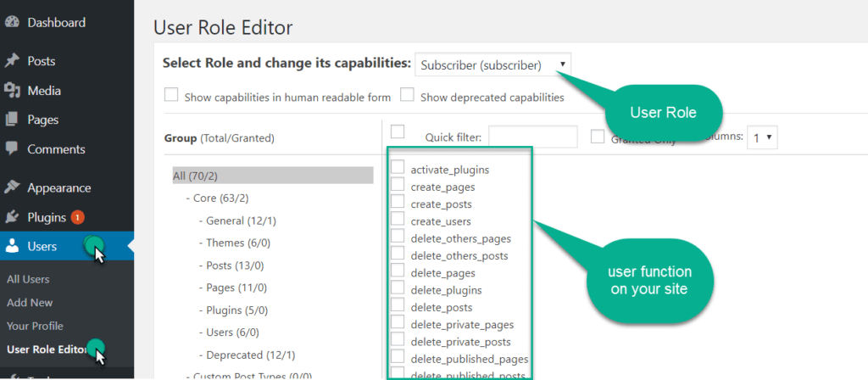The height and width of the screenshot is (380, 868).
Task: Check the delete_private_posts capability
Action: click(x=398, y=338)
